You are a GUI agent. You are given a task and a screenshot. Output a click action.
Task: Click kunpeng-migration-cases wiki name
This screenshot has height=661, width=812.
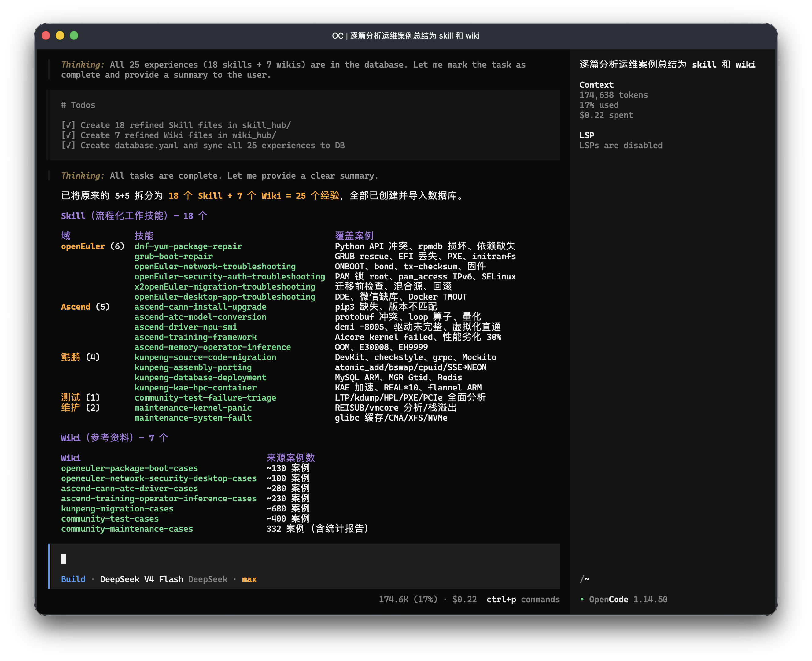[117, 509]
